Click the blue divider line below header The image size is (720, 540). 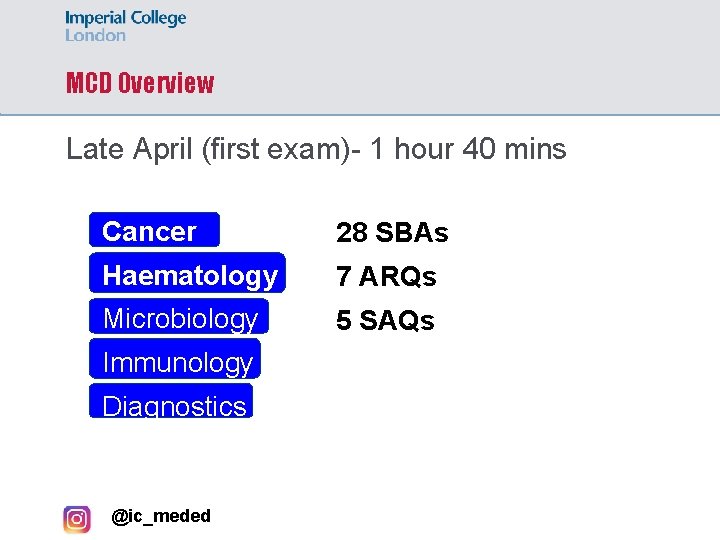360,115
